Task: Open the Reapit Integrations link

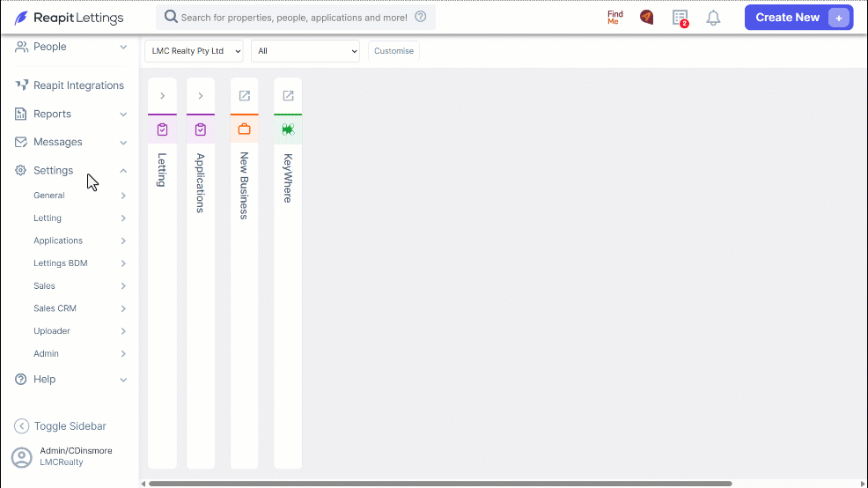Action: pyautogui.click(x=78, y=85)
